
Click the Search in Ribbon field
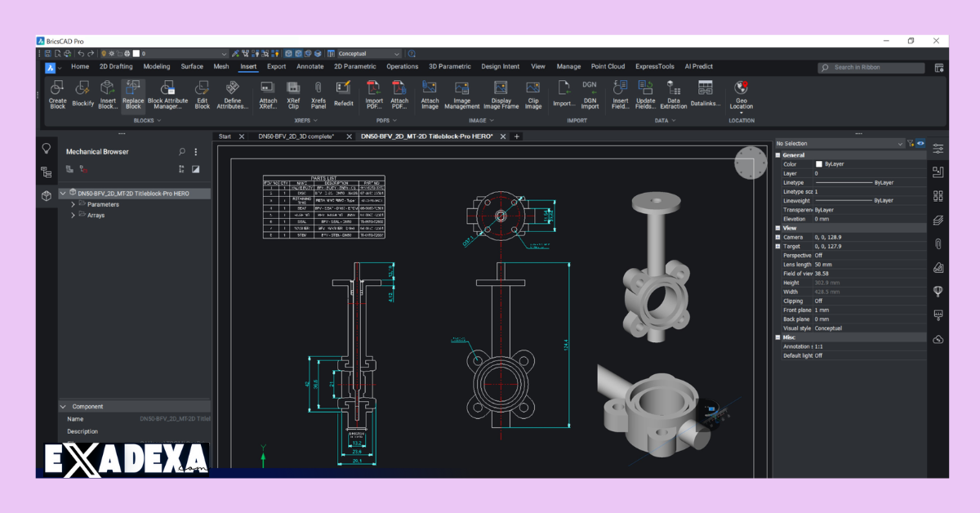(870, 67)
